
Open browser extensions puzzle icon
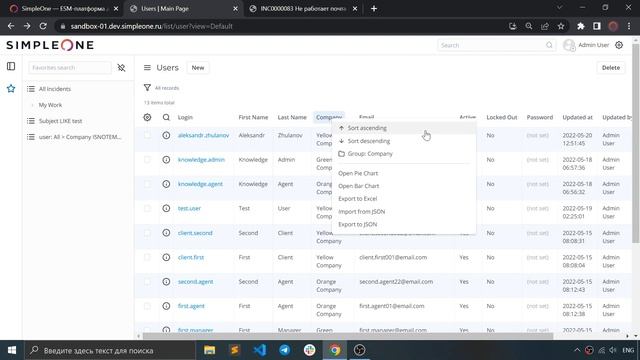pos(581,26)
